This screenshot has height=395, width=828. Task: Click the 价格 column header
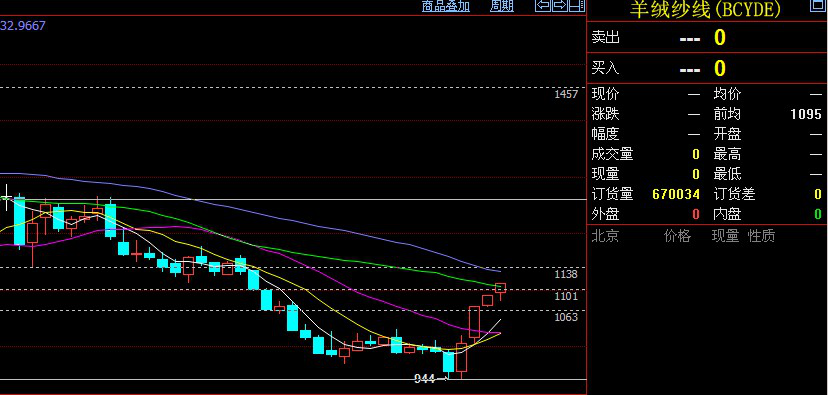coord(678,236)
